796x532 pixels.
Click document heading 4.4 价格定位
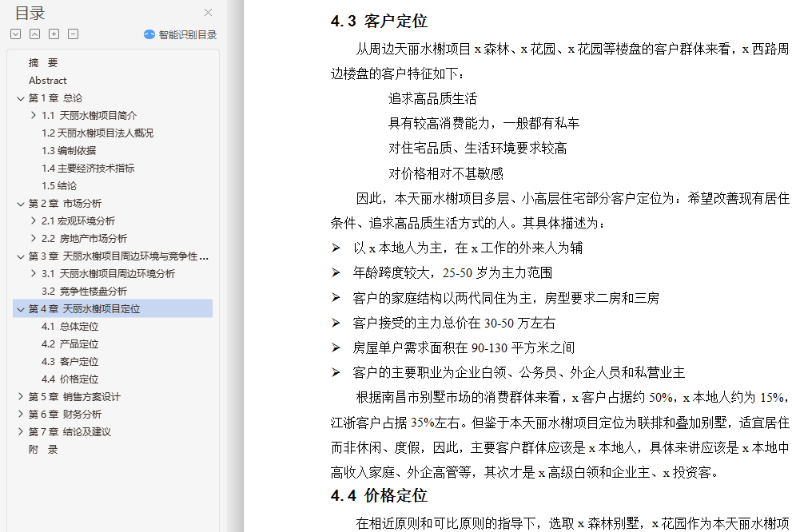379,495
